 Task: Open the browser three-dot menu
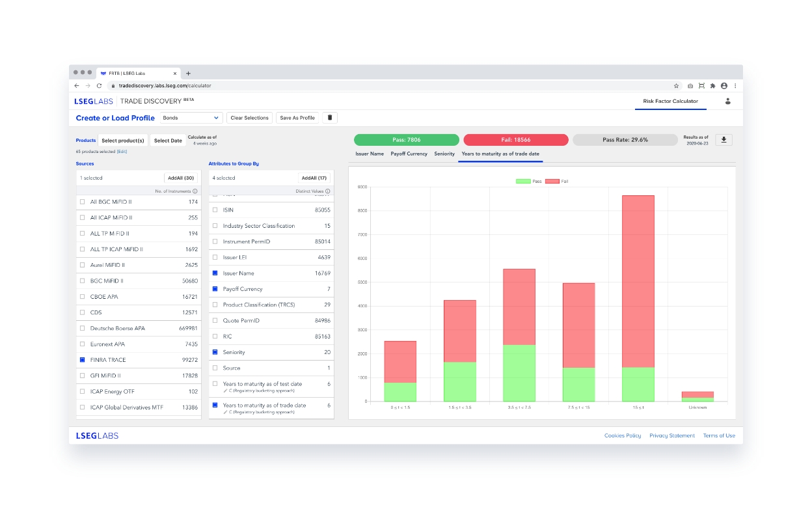735,85
